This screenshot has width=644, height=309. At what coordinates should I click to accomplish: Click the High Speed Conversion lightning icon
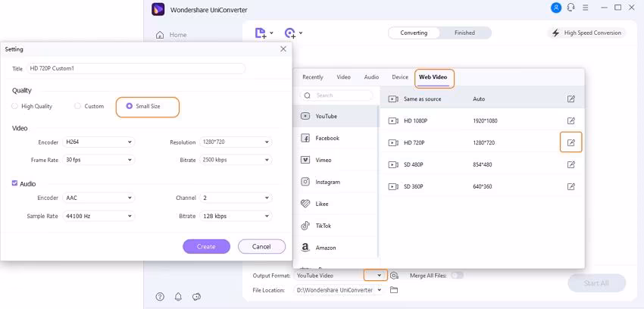coord(555,33)
